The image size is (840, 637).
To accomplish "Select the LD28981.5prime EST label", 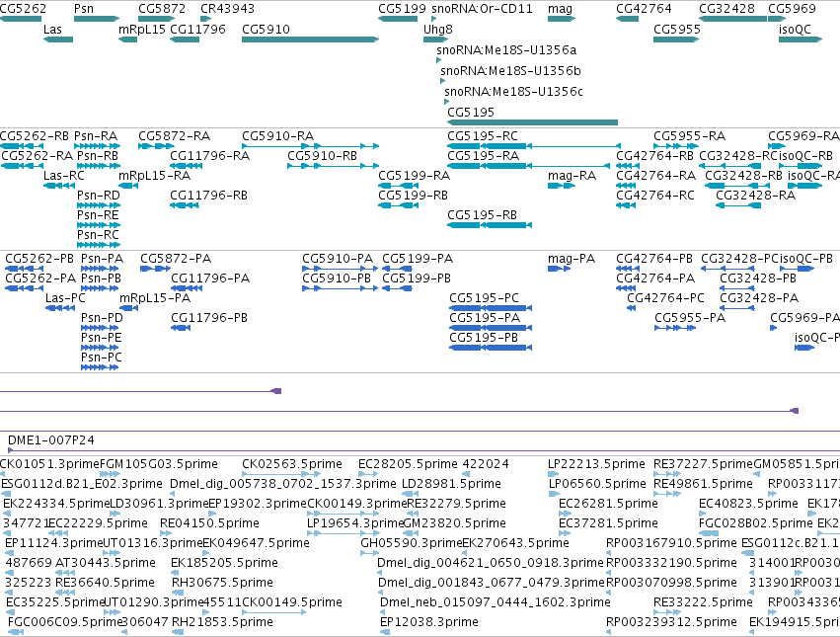I will (x=451, y=484).
